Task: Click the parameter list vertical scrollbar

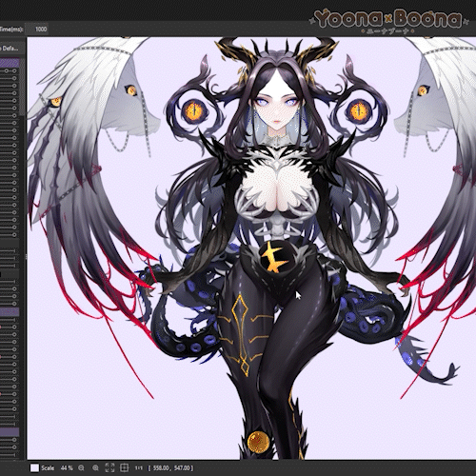Action: pyautogui.click(x=22, y=88)
